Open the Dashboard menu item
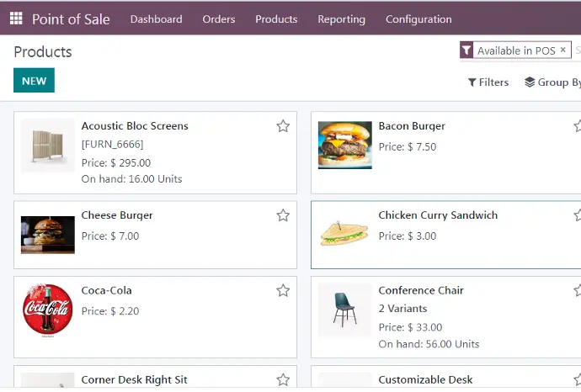Viewport: 581px width, 392px height. point(157,19)
